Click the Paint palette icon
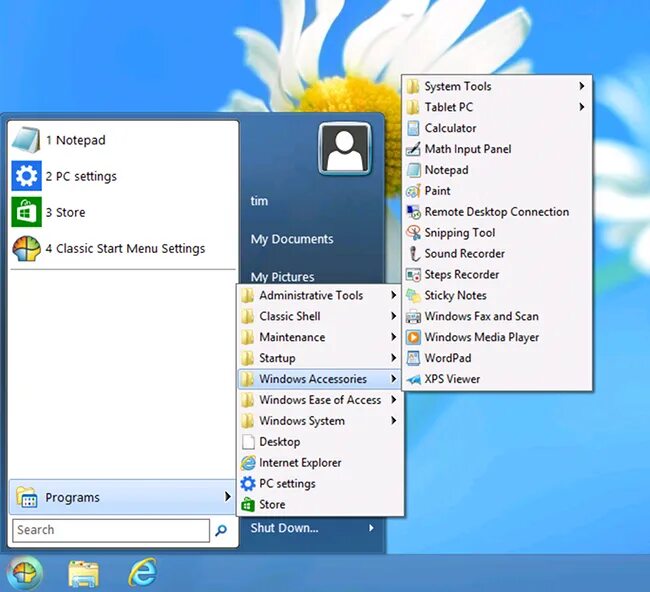Viewport: 650px width, 592px height. pos(413,191)
